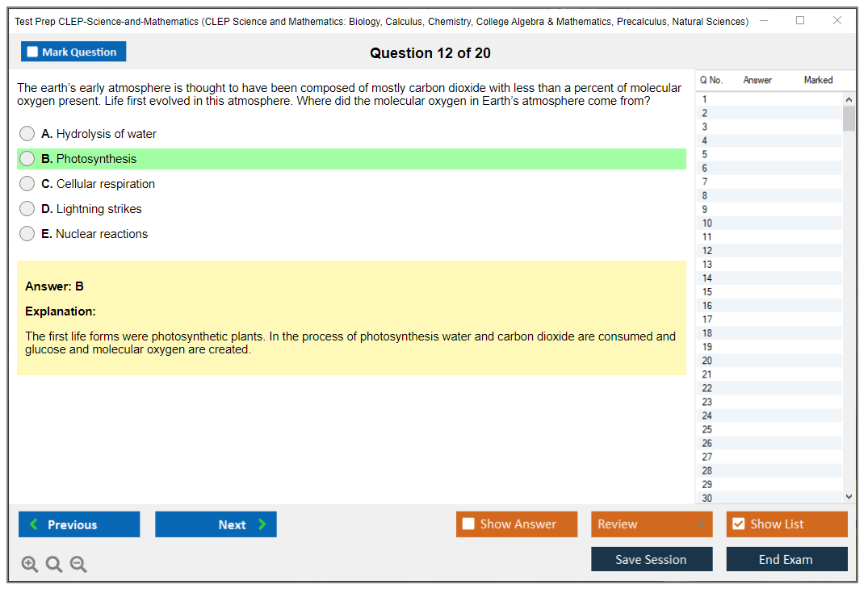Maximize the Test Prep window

[x=800, y=21]
